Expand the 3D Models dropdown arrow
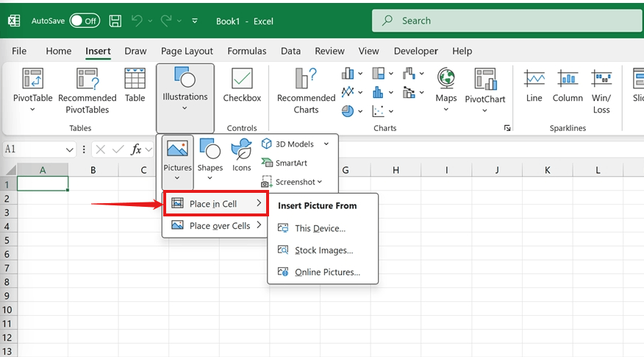 click(326, 144)
